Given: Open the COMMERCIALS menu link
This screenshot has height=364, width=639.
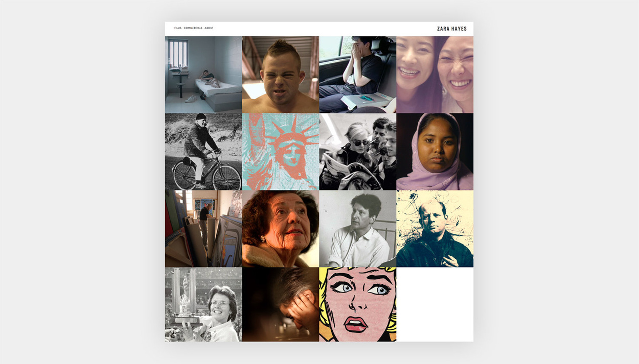Looking at the screenshot, I should pos(193,28).
